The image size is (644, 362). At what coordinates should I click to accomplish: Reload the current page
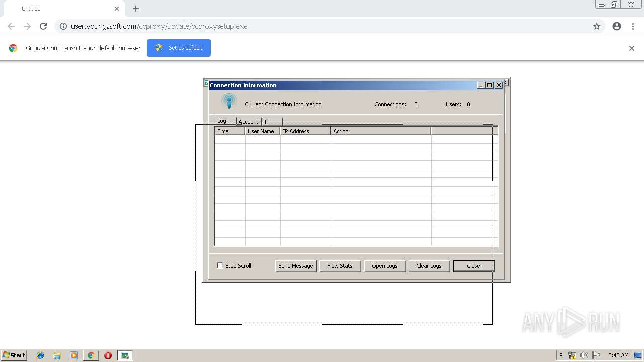click(43, 26)
